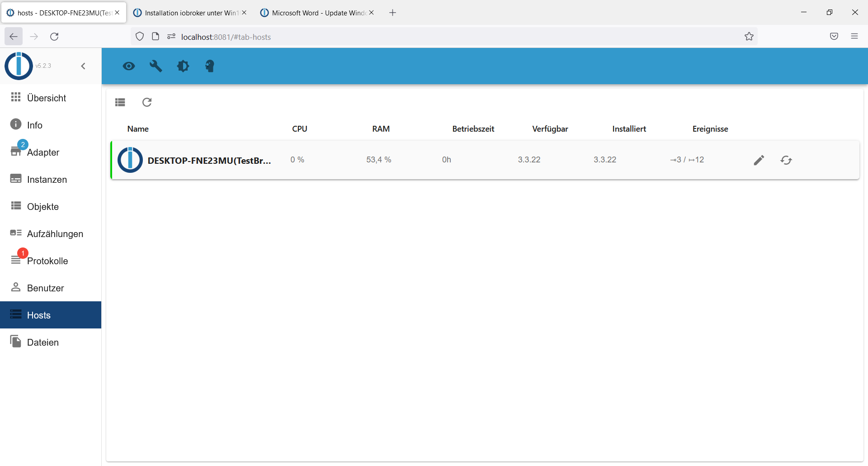The height and width of the screenshot is (466, 868).
Task: Select the Hosts menu item
Action: (x=51, y=315)
